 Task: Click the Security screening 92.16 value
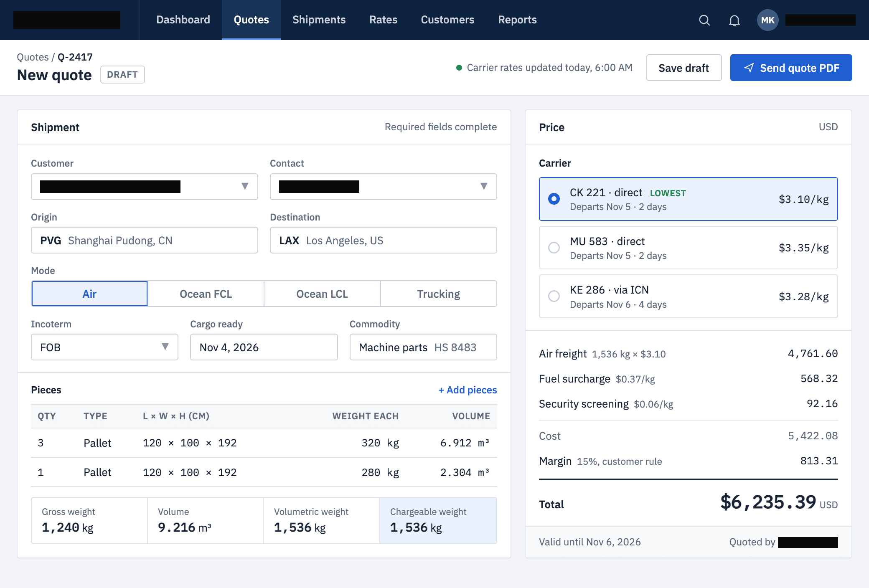[x=822, y=403]
